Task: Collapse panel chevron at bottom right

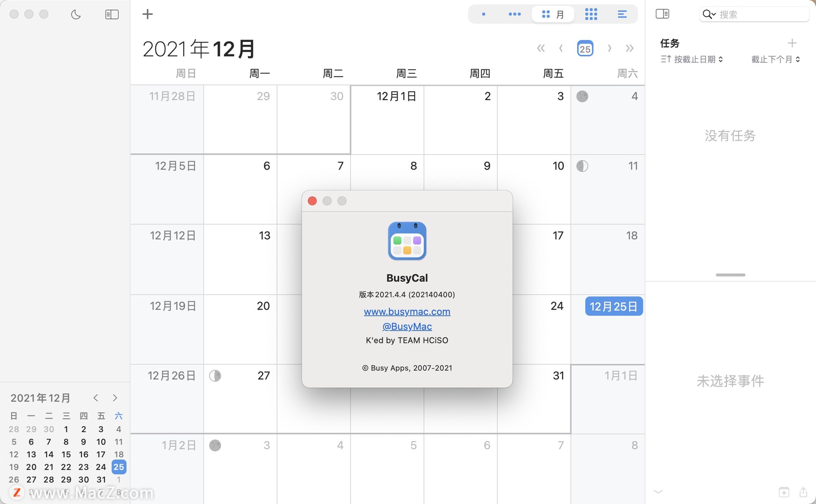Action: (x=658, y=492)
